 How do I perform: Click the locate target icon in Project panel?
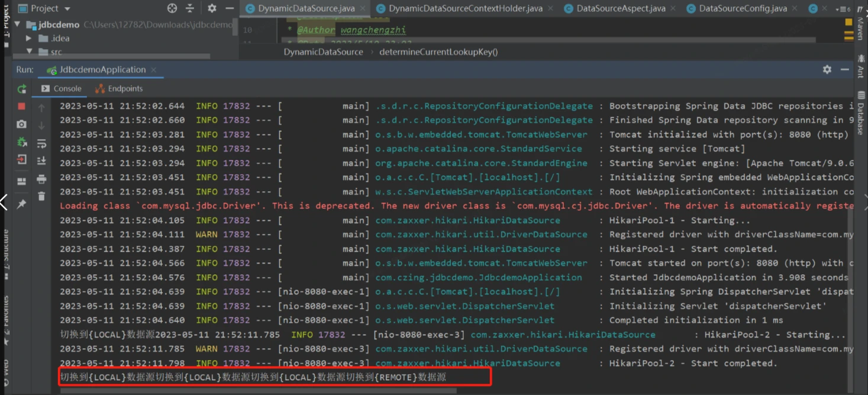pos(172,8)
